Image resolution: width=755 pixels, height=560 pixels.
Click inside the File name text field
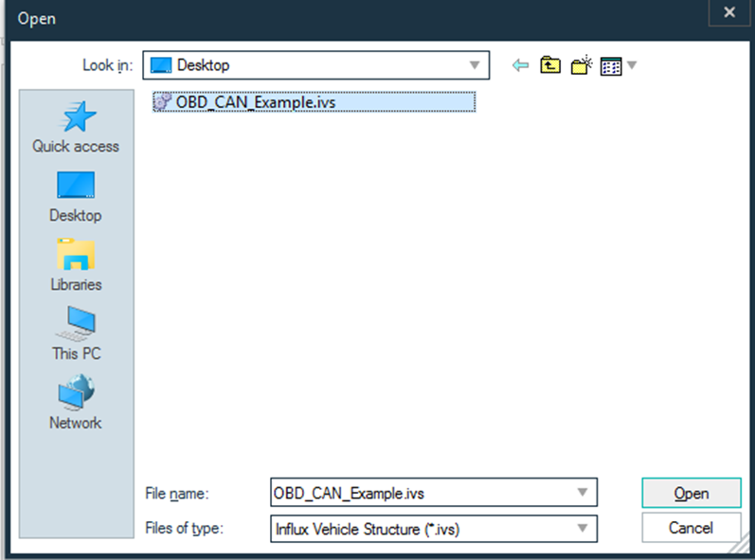pos(417,493)
